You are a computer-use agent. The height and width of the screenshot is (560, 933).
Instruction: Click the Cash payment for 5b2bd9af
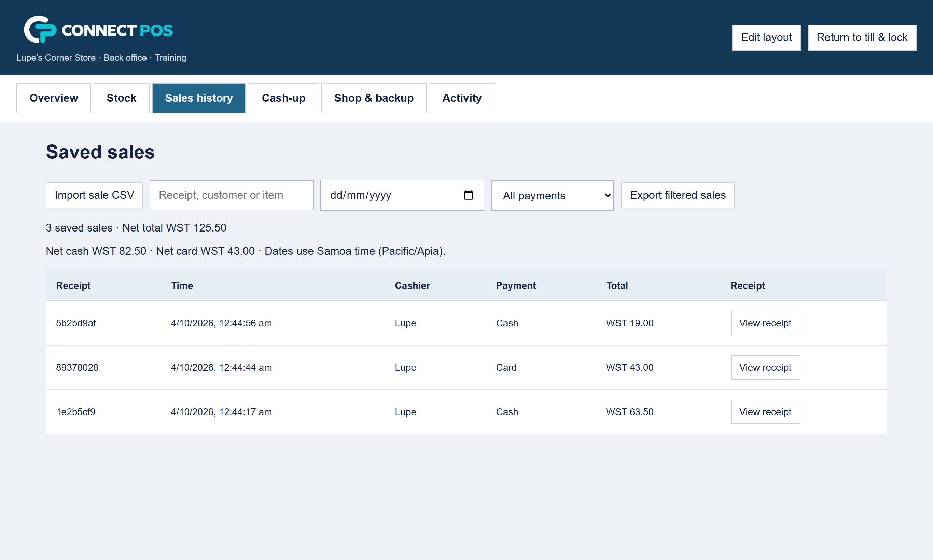tap(507, 323)
